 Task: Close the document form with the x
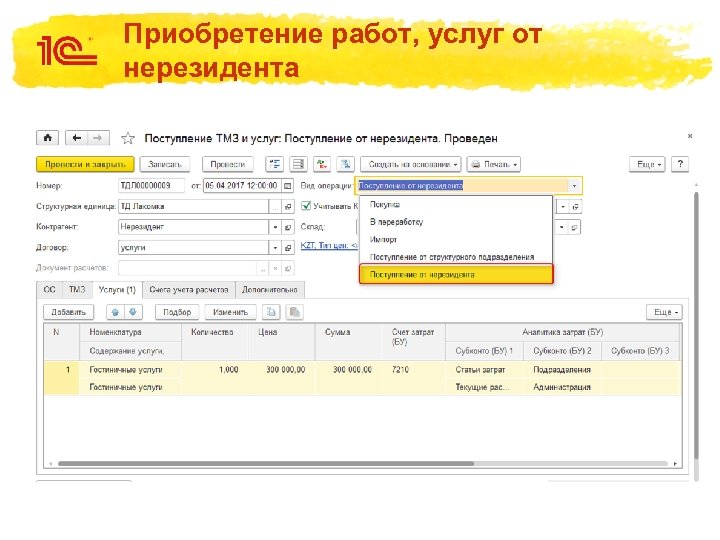[x=690, y=136]
